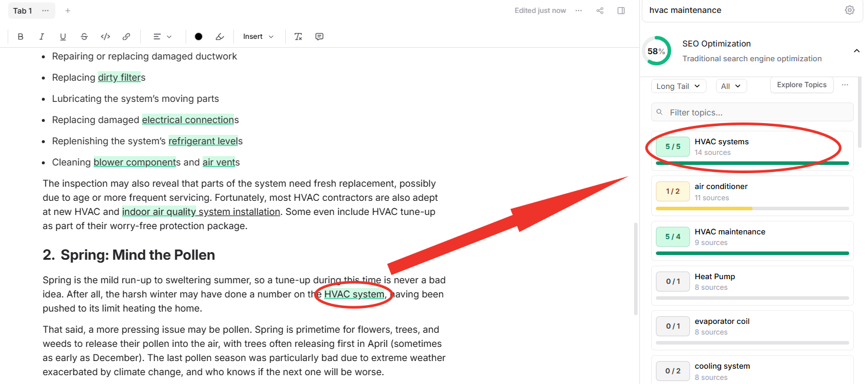Viewport: 868px width, 384px height.
Task: Toggle the side panel layout icon
Action: click(x=621, y=11)
